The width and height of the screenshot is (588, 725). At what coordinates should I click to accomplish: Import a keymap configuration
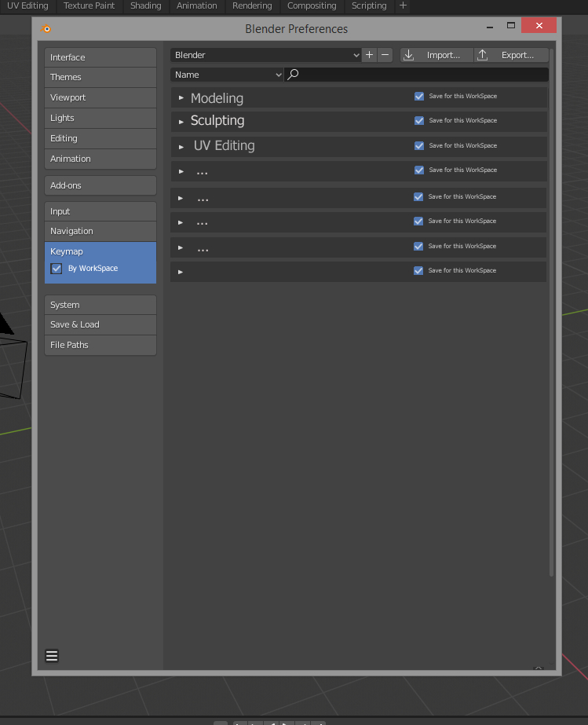[436, 55]
